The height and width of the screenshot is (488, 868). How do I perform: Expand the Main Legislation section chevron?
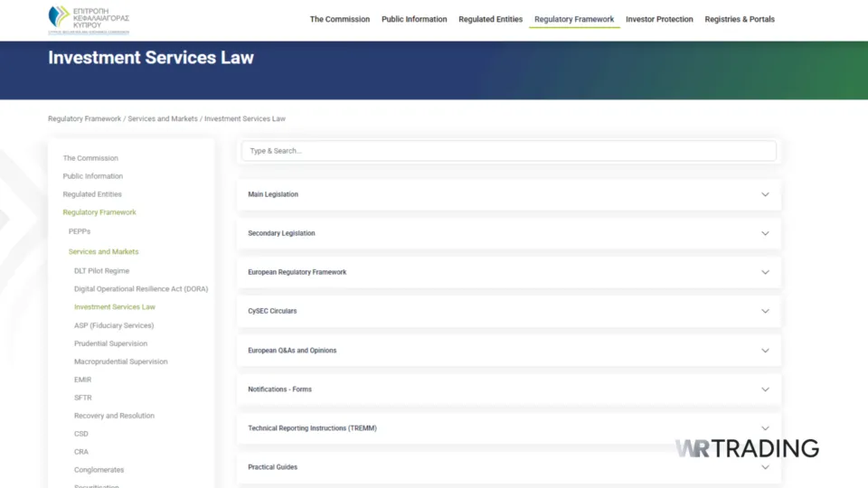pyautogui.click(x=765, y=194)
